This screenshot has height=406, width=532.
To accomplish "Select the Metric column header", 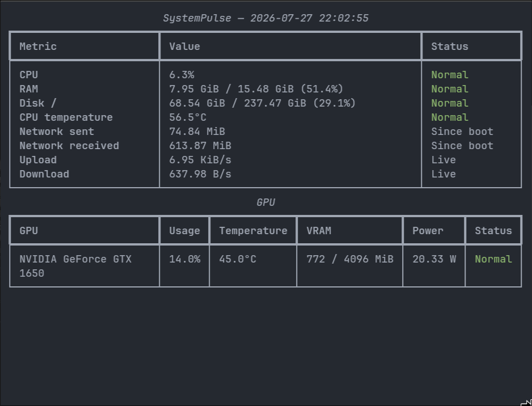I will click(x=38, y=46).
